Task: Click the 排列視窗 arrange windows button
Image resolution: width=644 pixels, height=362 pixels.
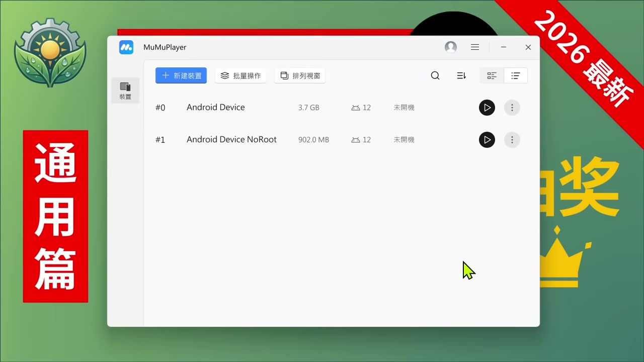Action: coord(300,75)
